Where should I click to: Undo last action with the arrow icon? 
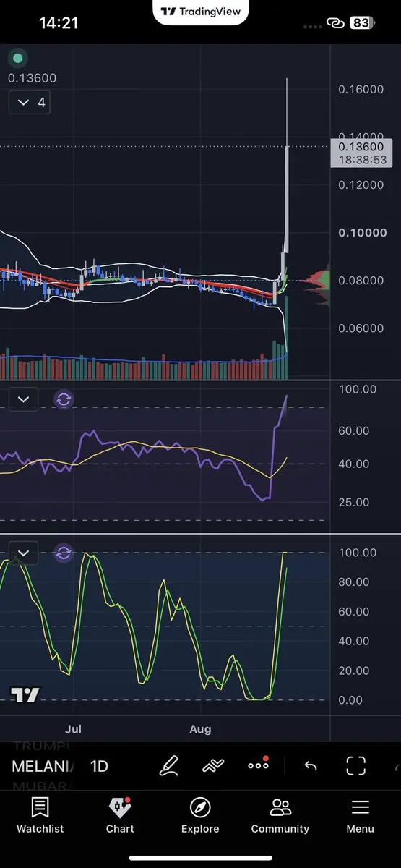point(311,766)
